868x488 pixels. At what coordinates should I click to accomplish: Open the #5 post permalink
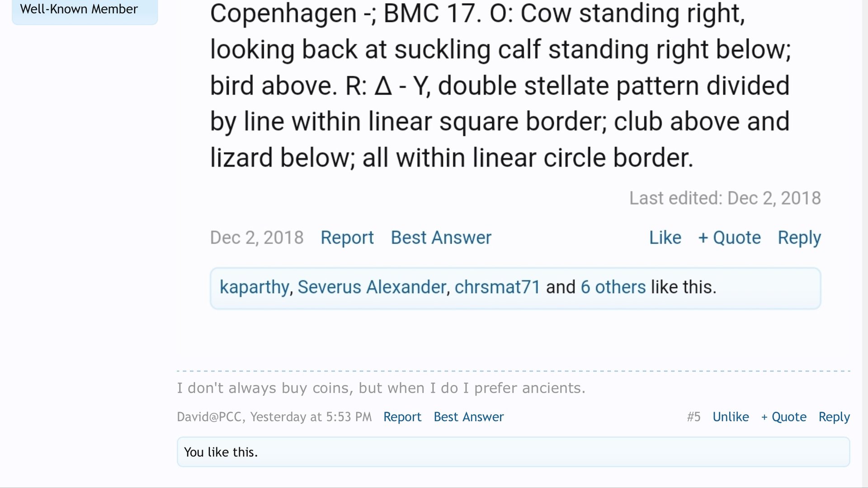pos(693,417)
